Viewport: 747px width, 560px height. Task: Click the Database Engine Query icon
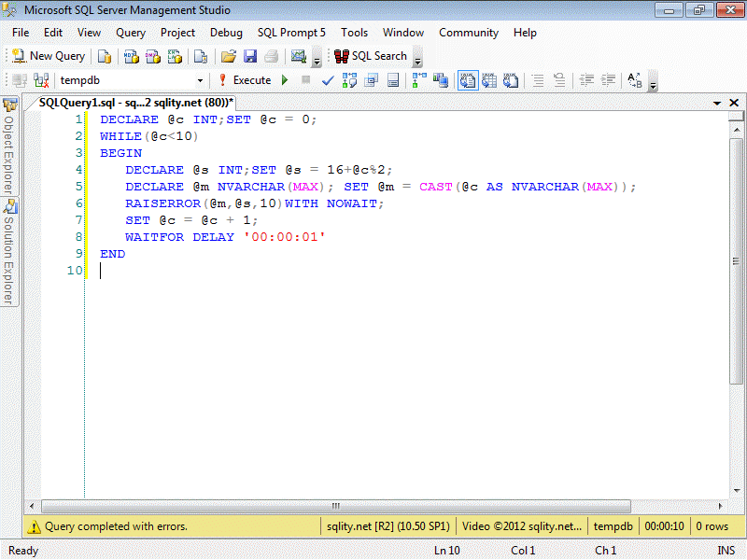105,56
